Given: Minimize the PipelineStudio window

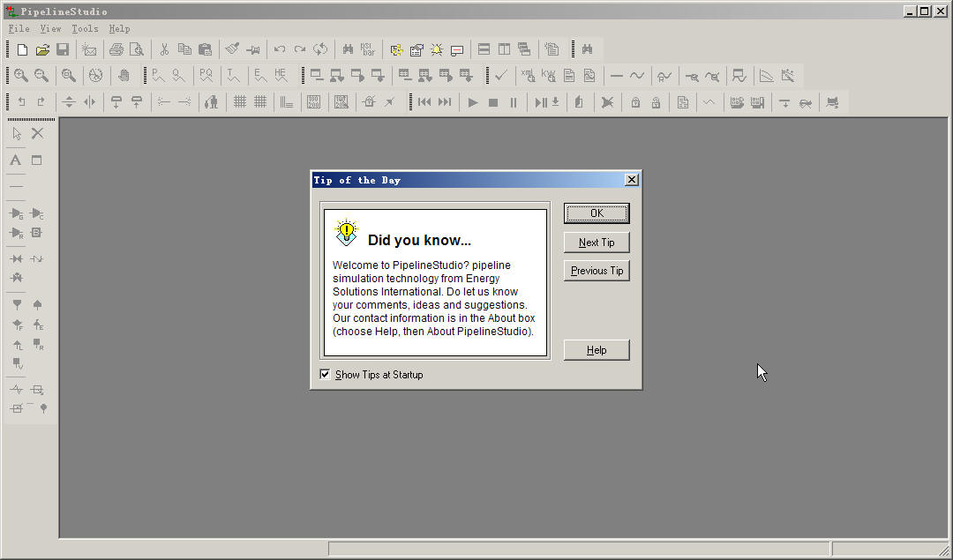Looking at the screenshot, I should (911, 11).
